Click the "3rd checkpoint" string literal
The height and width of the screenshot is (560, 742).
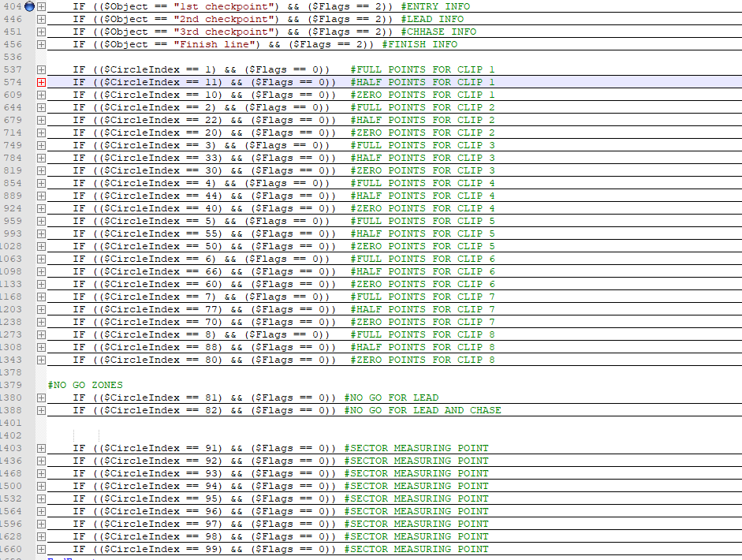tap(223, 32)
